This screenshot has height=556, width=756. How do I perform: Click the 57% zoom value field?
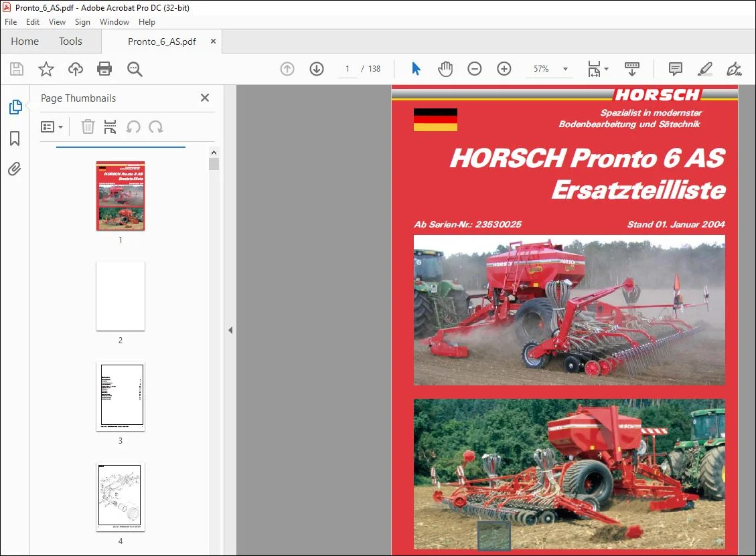541,69
